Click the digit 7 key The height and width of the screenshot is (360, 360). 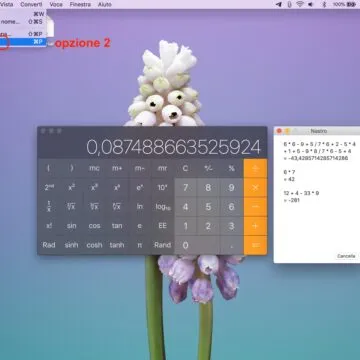185,188
